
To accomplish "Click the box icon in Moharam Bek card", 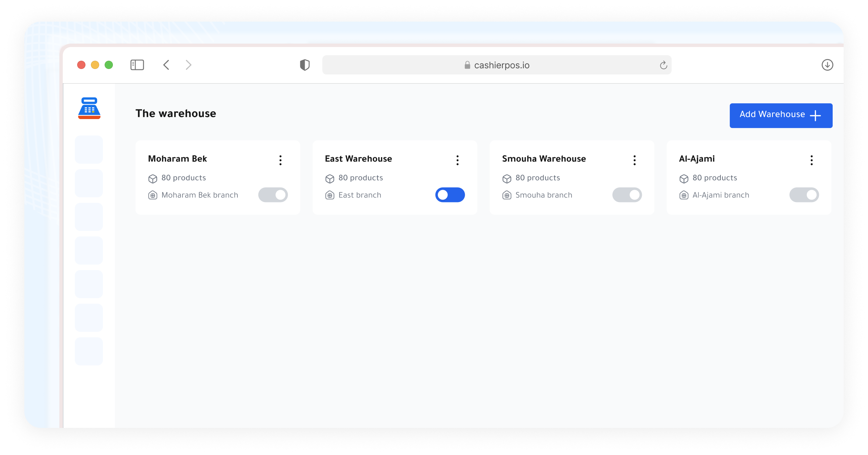I will [x=153, y=179].
